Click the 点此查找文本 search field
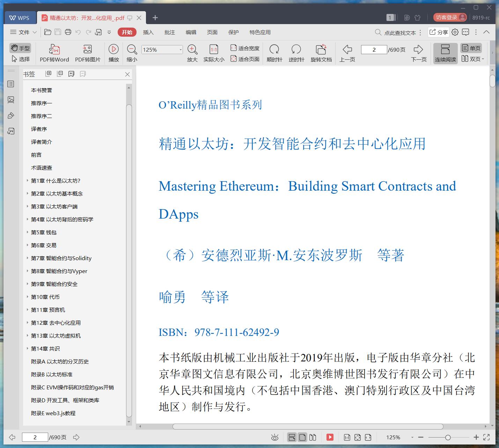499x448 pixels. pyautogui.click(x=396, y=32)
